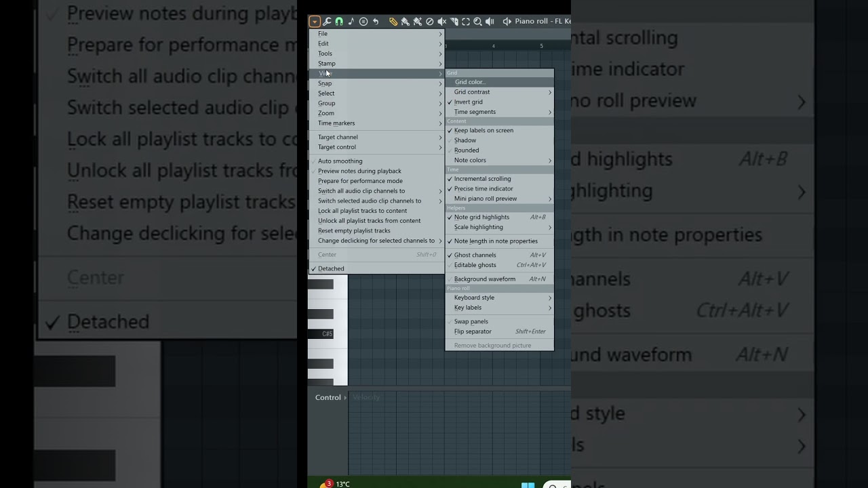
Task: Select the Delete tool
Action: point(429,22)
